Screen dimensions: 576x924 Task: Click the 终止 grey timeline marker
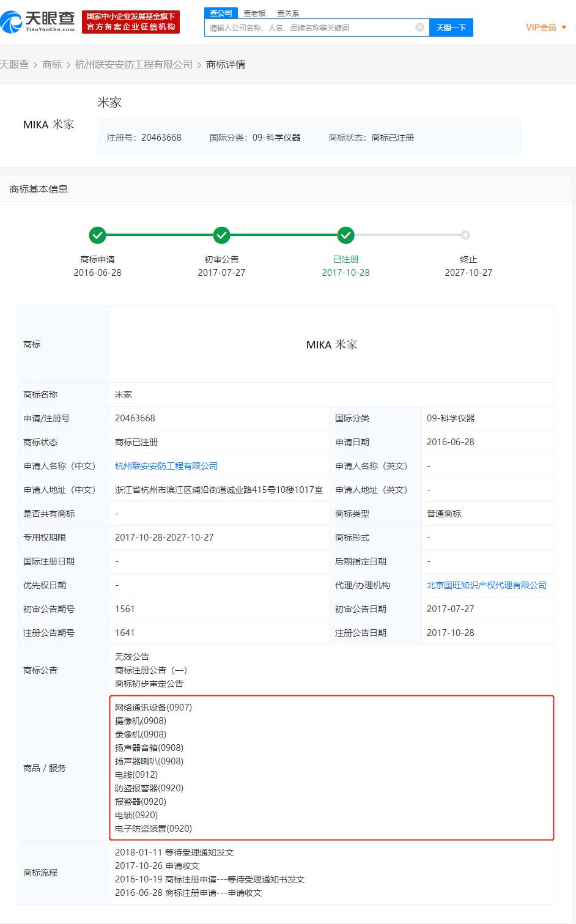(x=465, y=235)
